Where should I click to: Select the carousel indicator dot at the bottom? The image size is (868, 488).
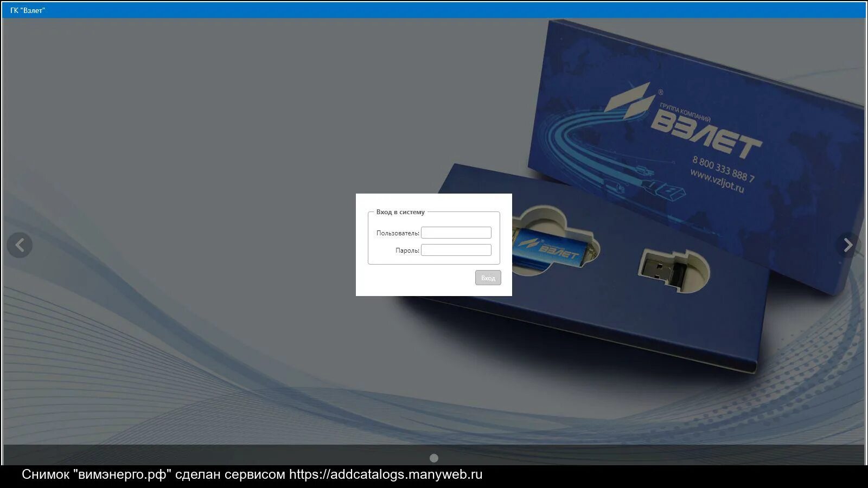pos(434,458)
